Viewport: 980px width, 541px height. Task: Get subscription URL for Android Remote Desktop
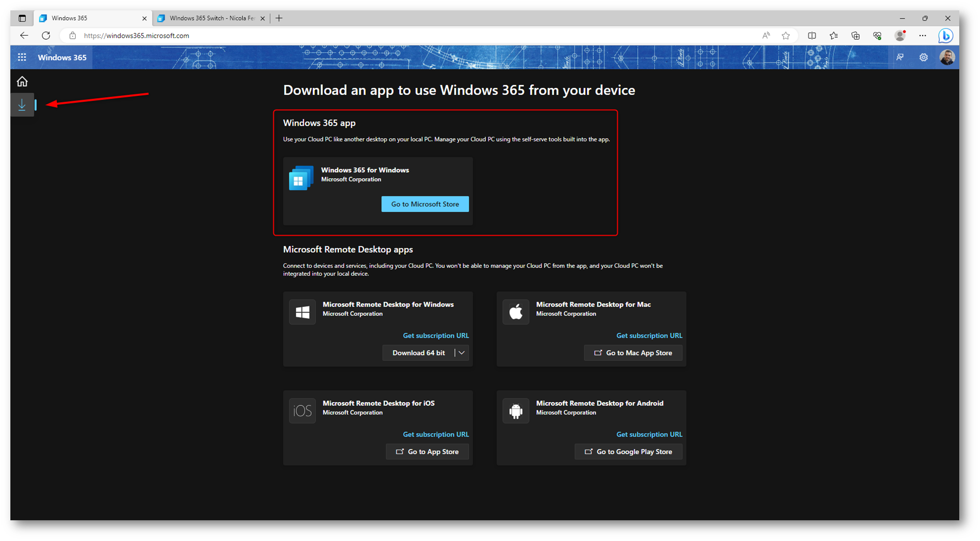point(649,434)
